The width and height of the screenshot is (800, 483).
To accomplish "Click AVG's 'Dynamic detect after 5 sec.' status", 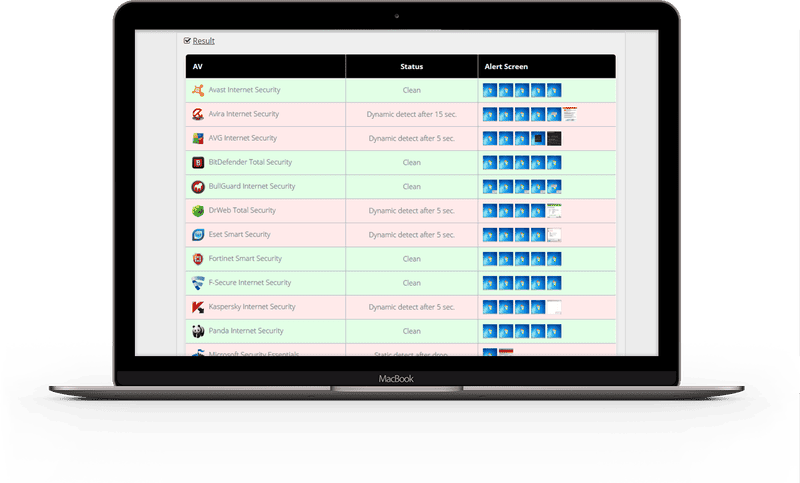I will tap(412, 138).
